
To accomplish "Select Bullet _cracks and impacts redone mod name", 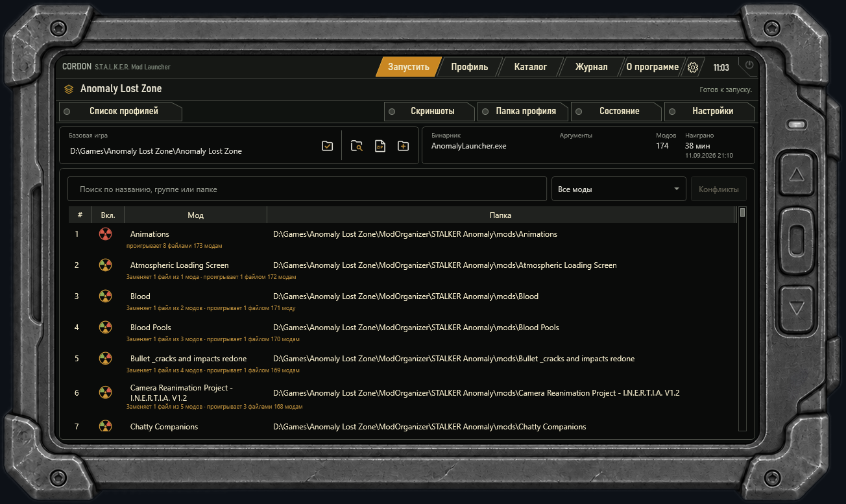I will click(x=188, y=359).
